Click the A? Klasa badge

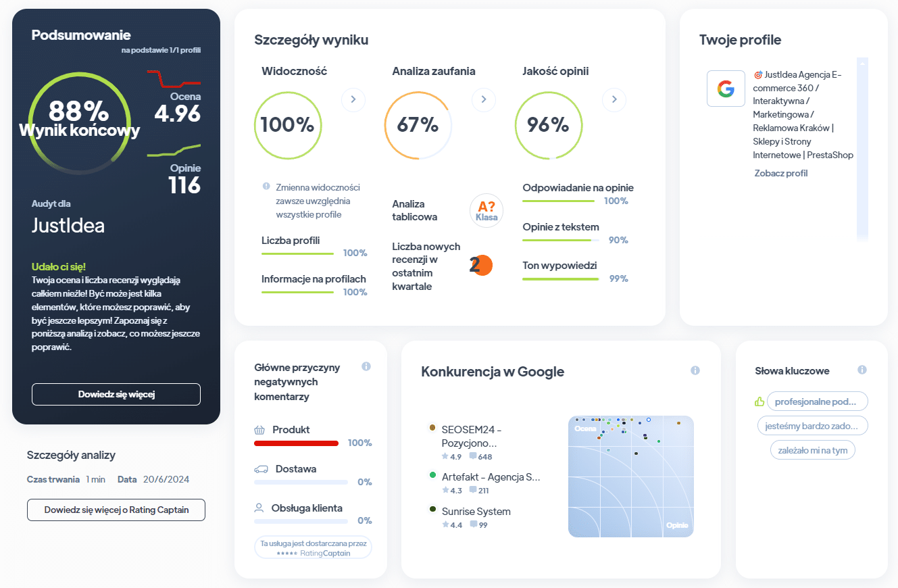click(487, 210)
